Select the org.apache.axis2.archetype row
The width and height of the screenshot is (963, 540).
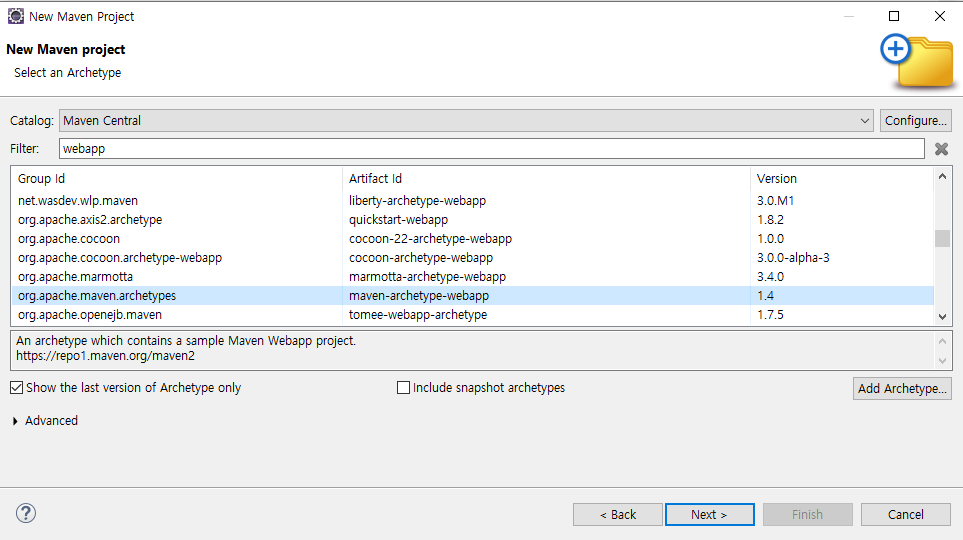coord(473,220)
